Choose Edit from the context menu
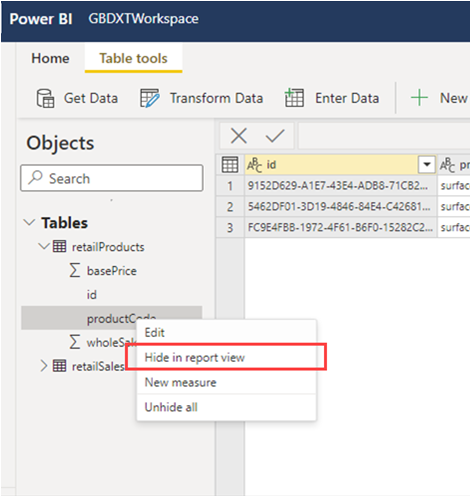 [x=226, y=332]
